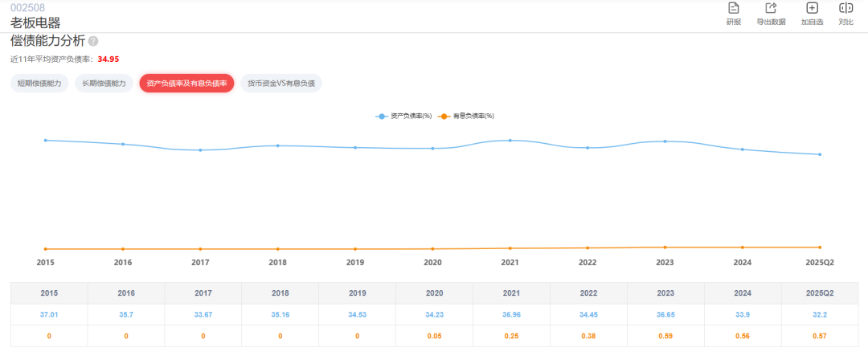The height and width of the screenshot is (352, 868).
Task: Click table cell 37.01
Action: (x=49, y=314)
